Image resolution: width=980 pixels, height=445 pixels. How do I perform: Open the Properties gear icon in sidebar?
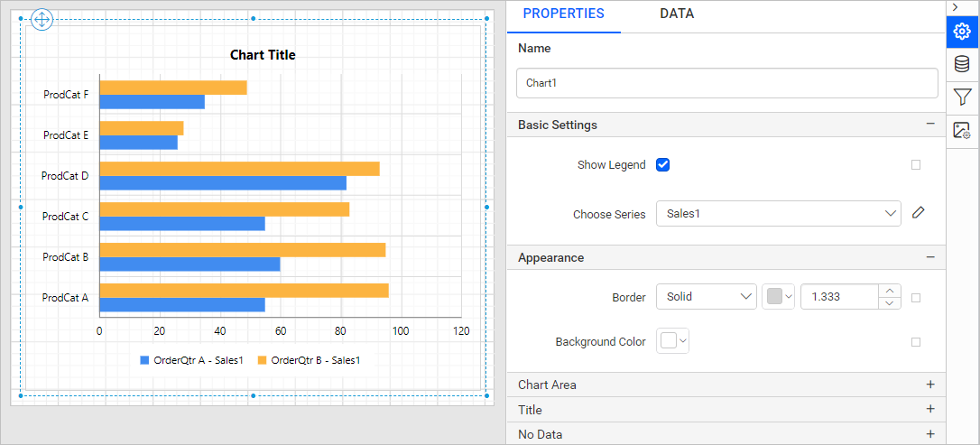(962, 32)
